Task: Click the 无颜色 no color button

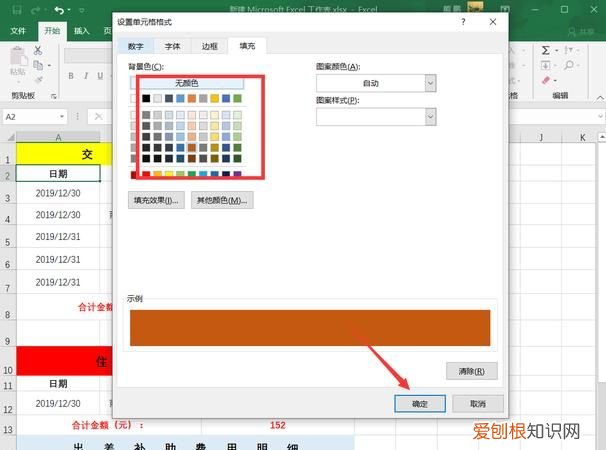Action: 187,83
